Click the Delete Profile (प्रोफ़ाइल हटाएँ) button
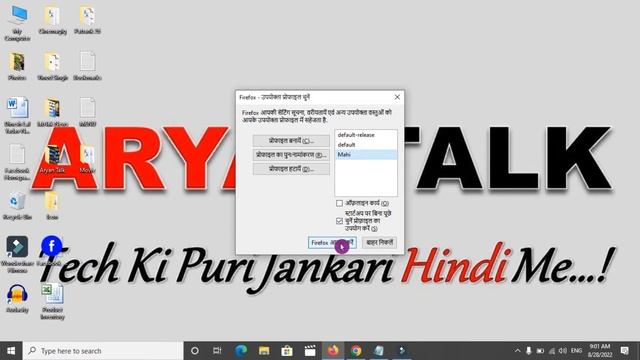Screen dimensions: 640x360 [x=291, y=169]
